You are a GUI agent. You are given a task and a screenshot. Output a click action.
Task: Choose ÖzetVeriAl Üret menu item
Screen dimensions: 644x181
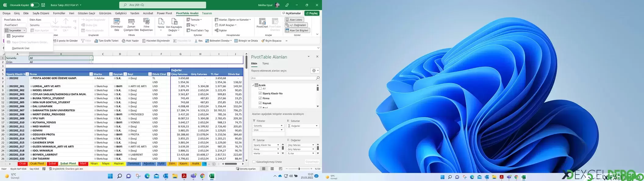21,48
